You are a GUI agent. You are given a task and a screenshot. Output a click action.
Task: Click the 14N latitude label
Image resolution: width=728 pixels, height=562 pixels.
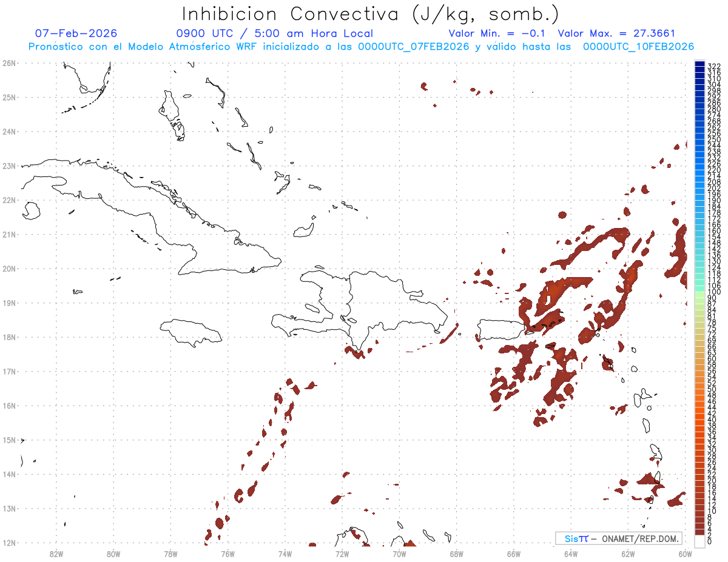pyautogui.click(x=8, y=474)
